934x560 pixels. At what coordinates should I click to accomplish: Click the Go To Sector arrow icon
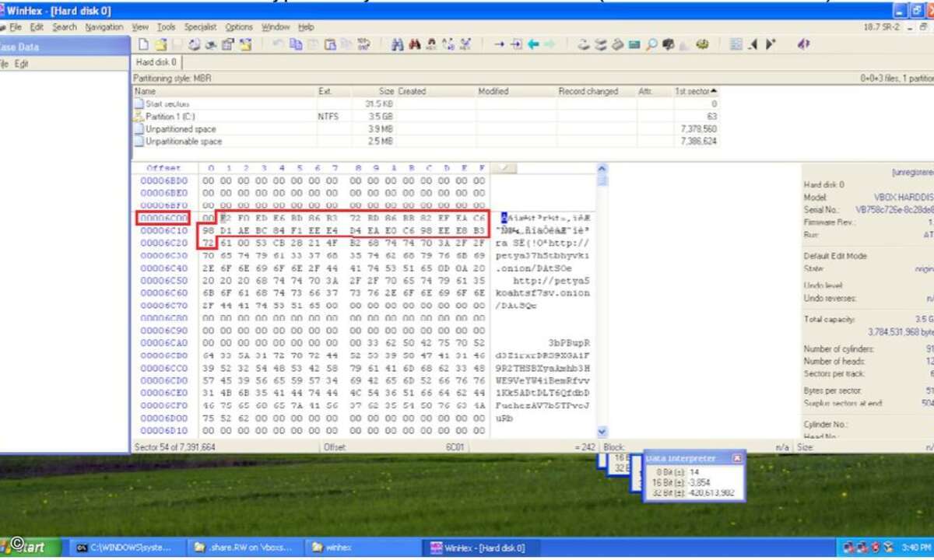[516, 44]
